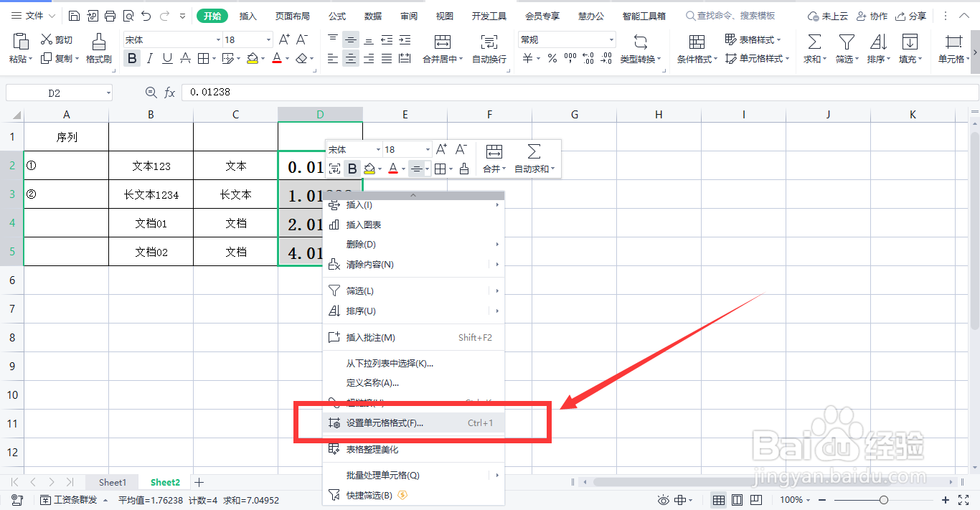The width and height of the screenshot is (980, 510).
Task: Add a new sheet with plus icon
Action: click(x=199, y=483)
